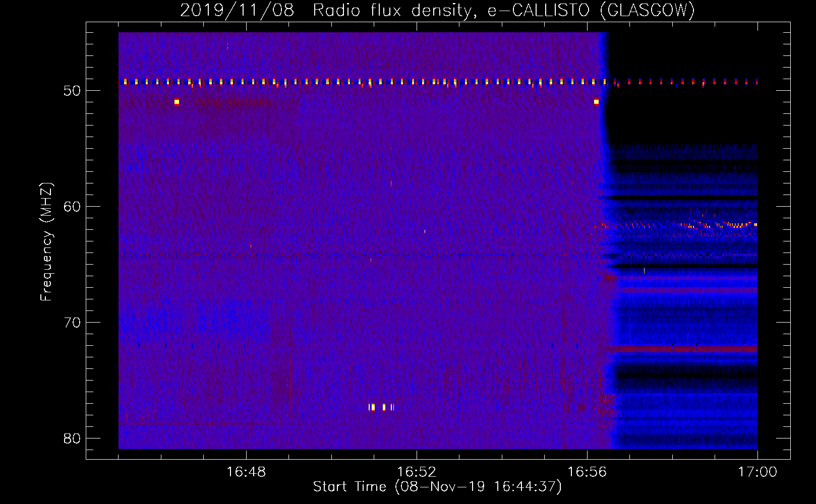
Task: Click the "Frequency (MHZ)" axis label
Action: (x=46, y=242)
